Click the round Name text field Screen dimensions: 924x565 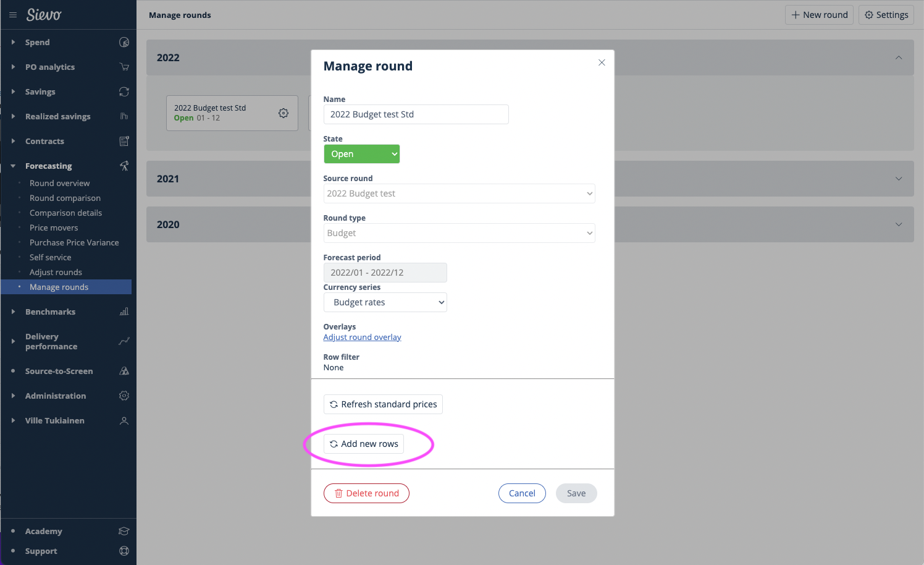(416, 114)
